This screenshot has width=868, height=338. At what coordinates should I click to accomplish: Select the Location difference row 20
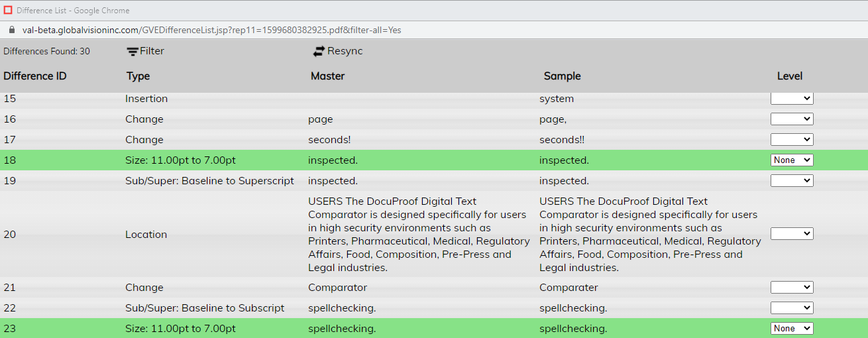[x=146, y=235]
